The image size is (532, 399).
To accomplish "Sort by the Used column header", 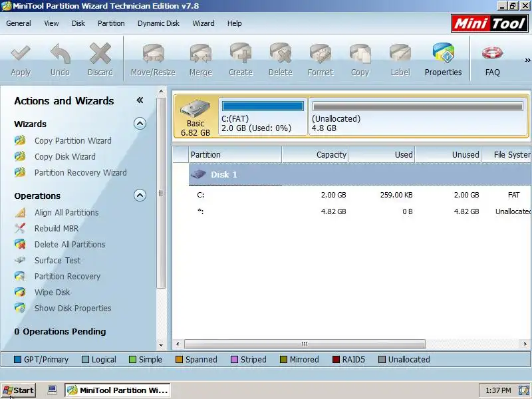I will pos(382,155).
